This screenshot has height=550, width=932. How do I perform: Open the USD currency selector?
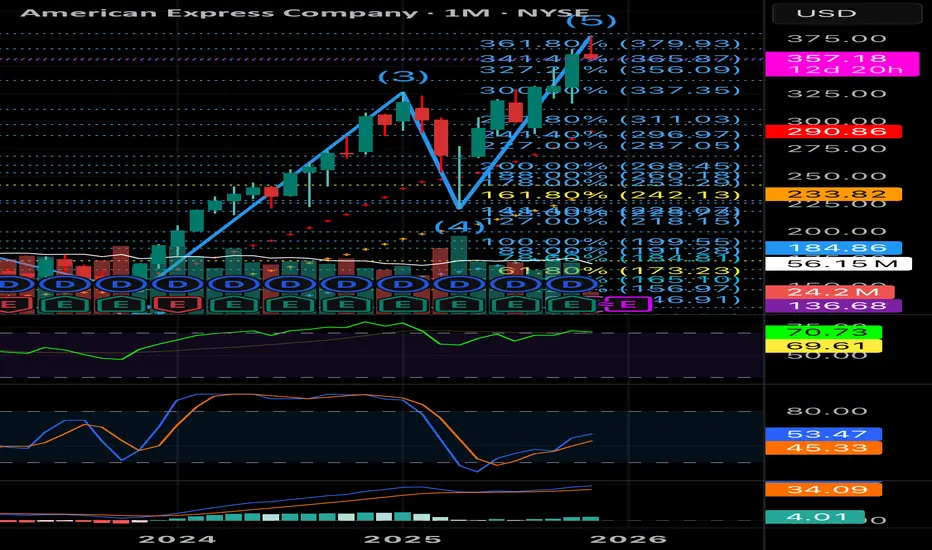[x=846, y=13]
